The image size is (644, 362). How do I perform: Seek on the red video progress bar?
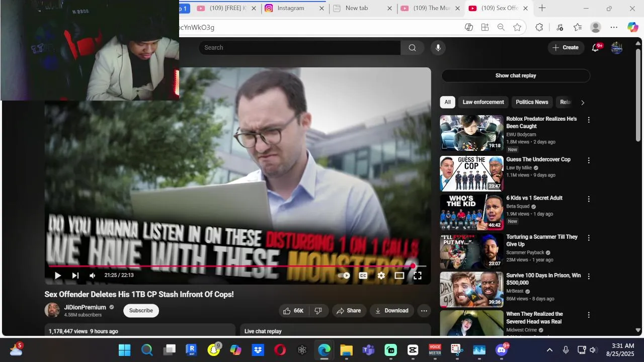(x=236, y=266)
